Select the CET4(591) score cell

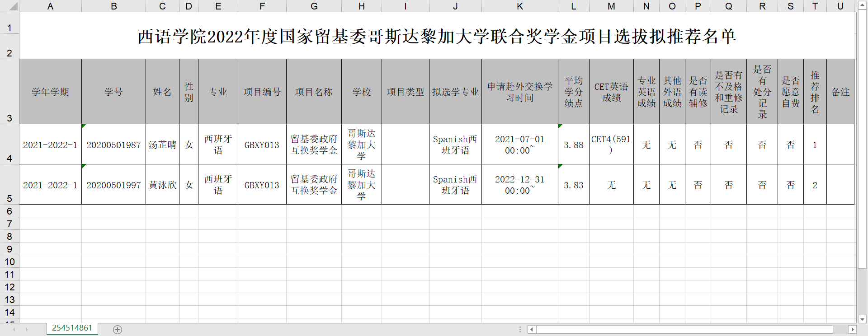(611, 145)
